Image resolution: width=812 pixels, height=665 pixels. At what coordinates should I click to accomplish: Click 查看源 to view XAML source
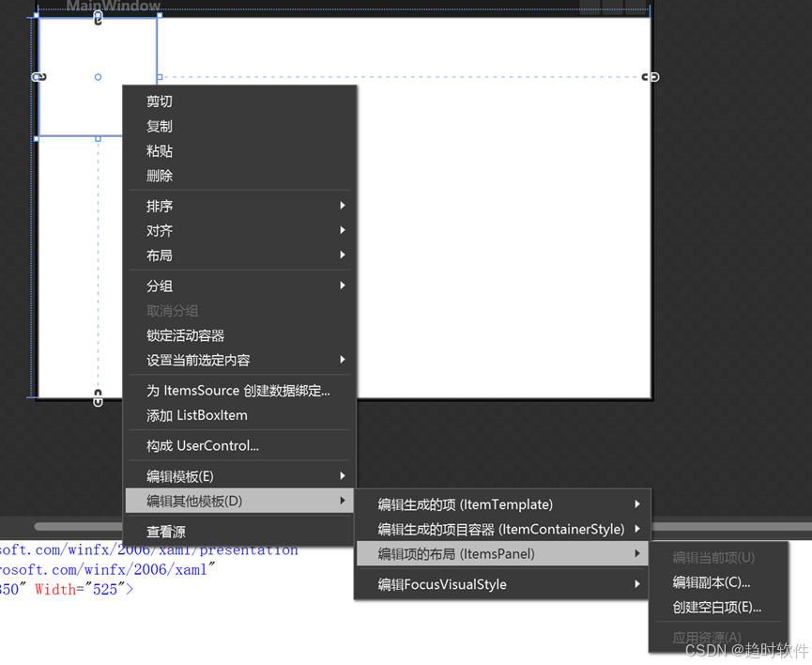pyautogui.click(x=166, y=532)
